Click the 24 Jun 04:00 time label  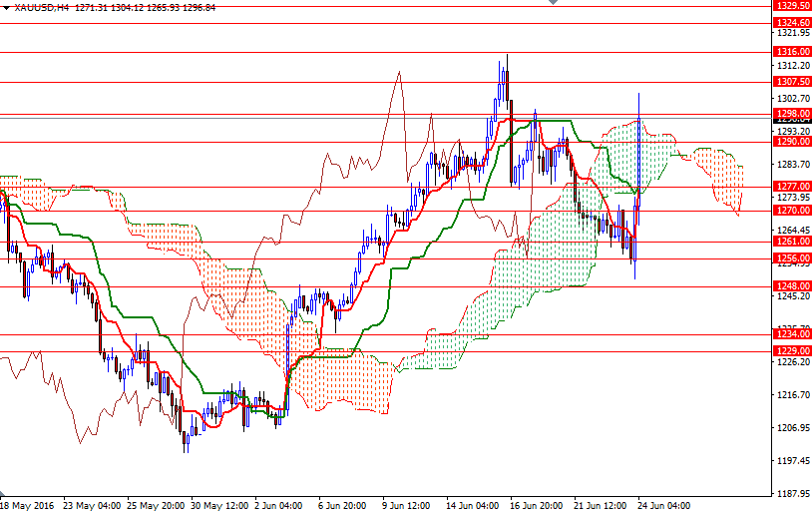point(664,505)
